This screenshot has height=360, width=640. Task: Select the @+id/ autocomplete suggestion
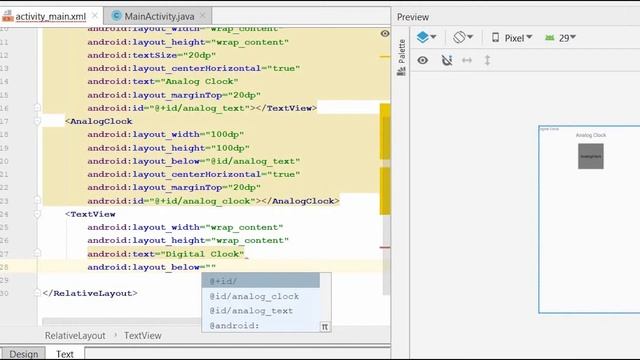coord(261,281)
